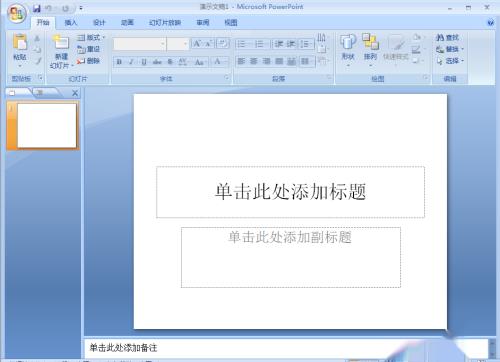This screenshot has width=500, height=362.
Task: Apply a numbered list
Action: pyautogui.click(x=261, y=44)
